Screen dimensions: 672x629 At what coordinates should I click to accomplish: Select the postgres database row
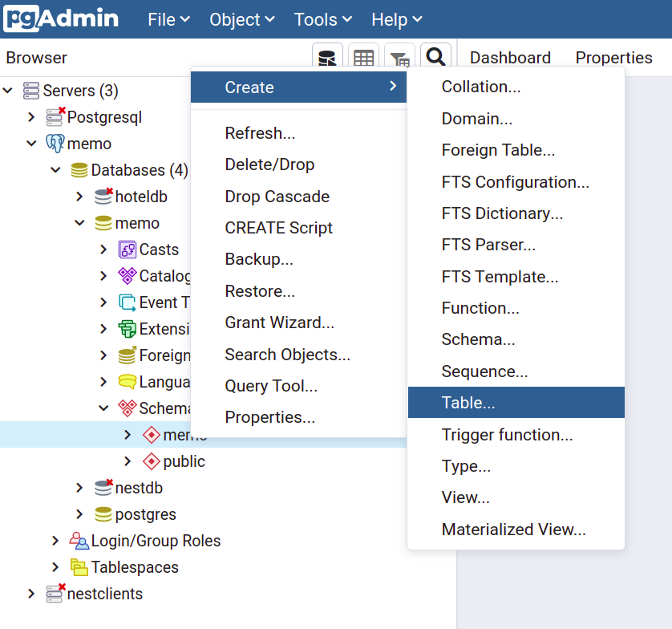(204, 514)
